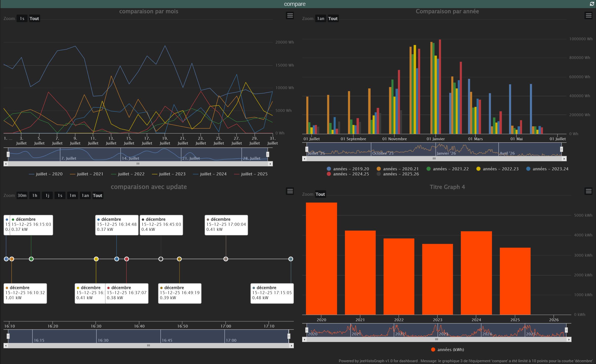The image size is (596, 364).
Task: Click the refresh icon in the top-right corner
Action: (592, 4)
